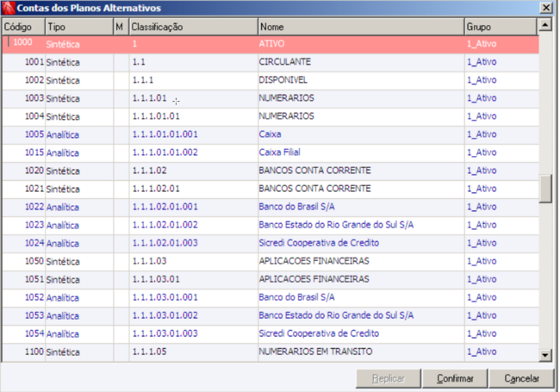The width and height of the screenshot is (560, 392).
Task: Click code 1053 in the table
Action: [x=34, y=315]
